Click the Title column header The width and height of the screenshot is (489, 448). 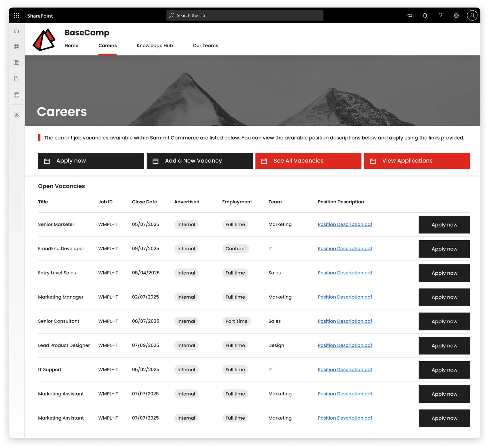(43, 202)
